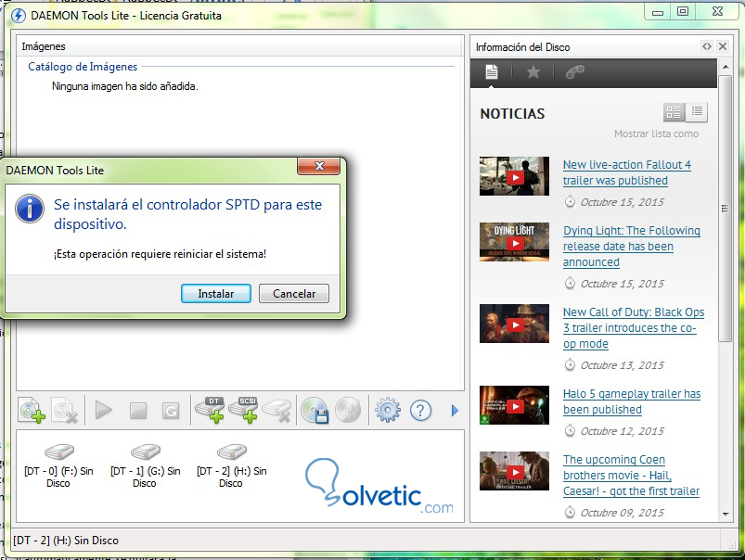
Task: Open the games controller tab
Action: (x=575, y=72)
